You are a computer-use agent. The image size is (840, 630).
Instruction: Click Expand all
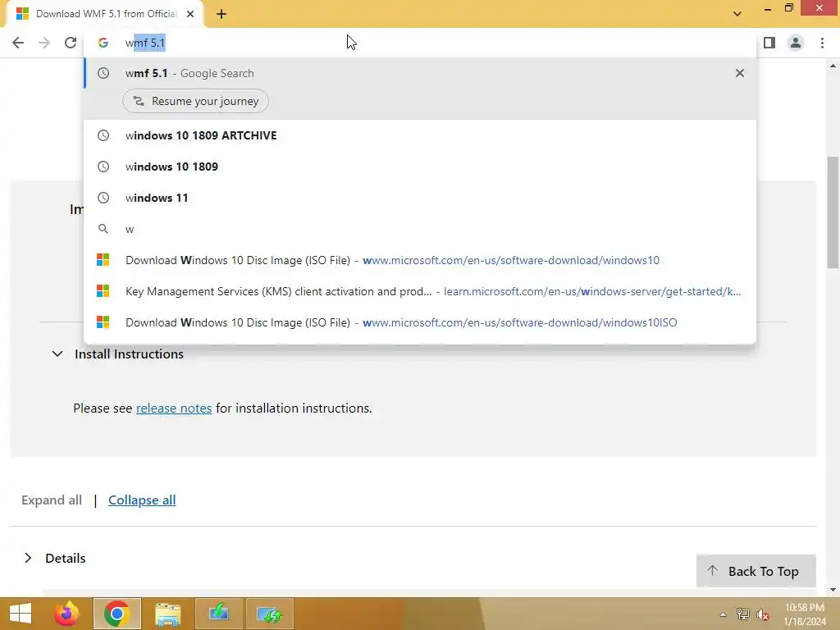click(52, 500)
